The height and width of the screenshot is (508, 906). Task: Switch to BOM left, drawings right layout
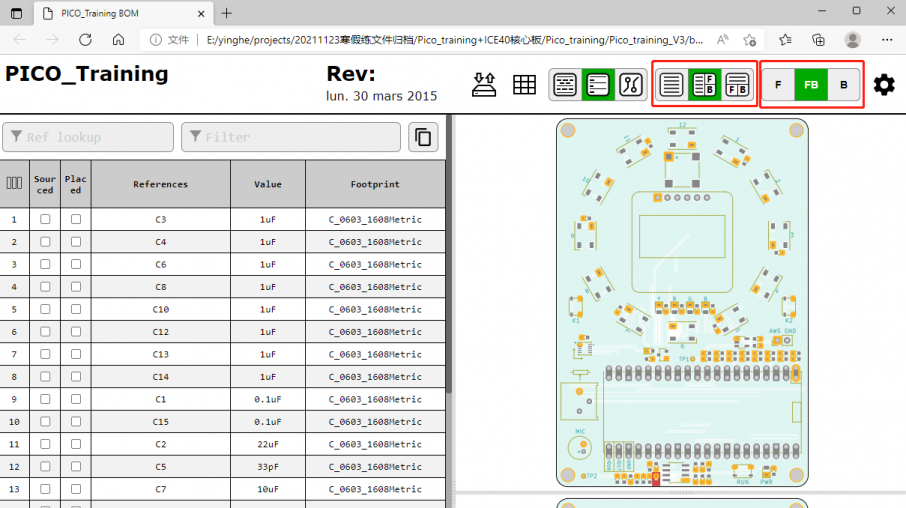coord(704,85)
